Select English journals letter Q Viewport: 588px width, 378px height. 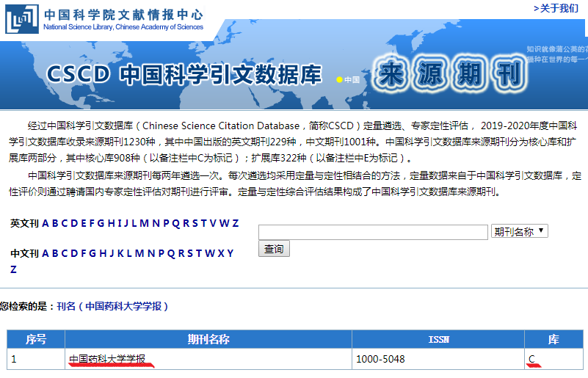click(176, 224)
